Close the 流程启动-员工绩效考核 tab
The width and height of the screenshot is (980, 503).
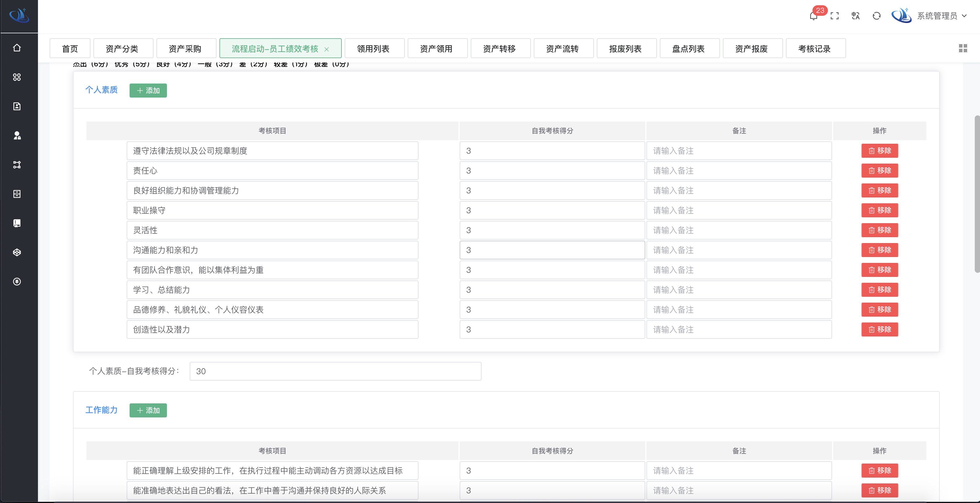pos(326,49)
